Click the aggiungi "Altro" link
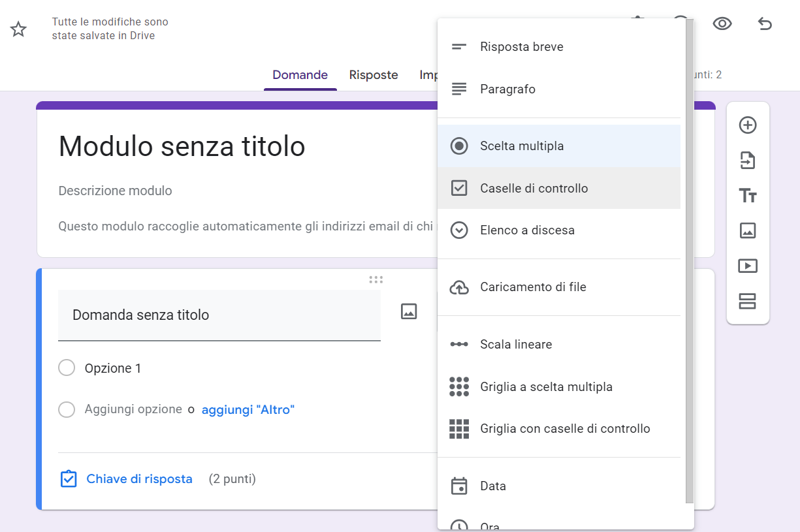Image resolution: width=800 pixels, height=532 pixels. [248, 410]
